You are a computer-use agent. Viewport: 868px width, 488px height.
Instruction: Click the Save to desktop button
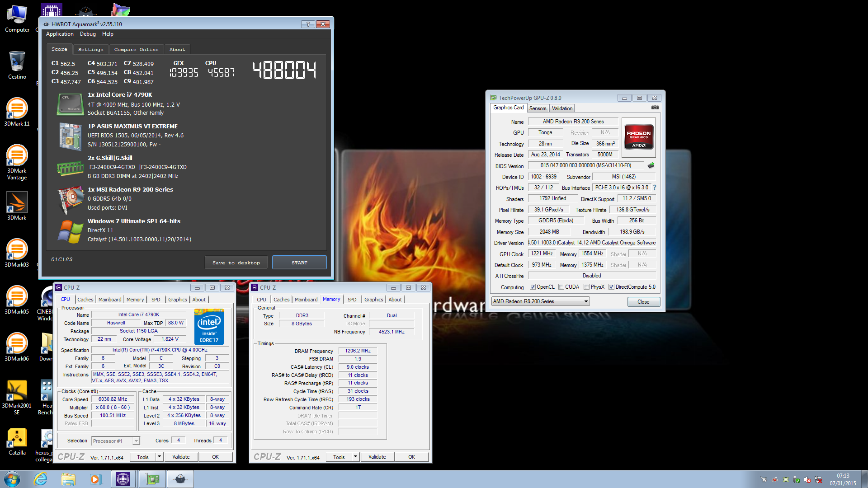[236, 263]
